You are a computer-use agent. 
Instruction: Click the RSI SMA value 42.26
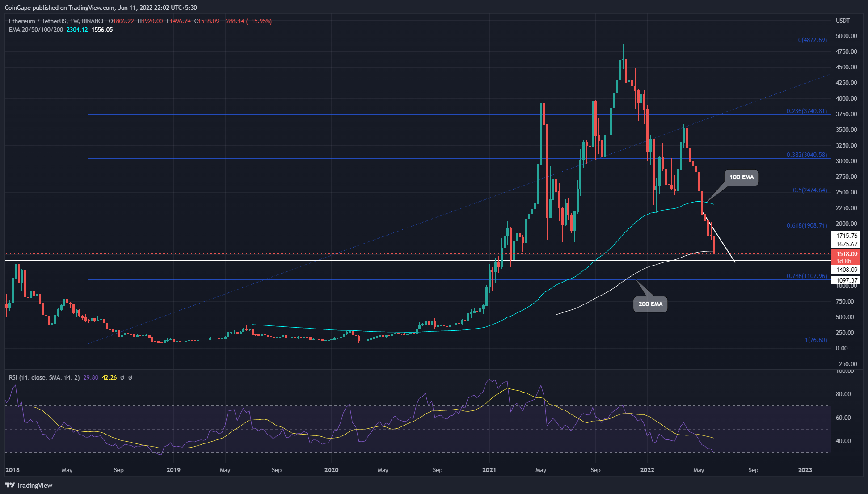pos(110,377)
